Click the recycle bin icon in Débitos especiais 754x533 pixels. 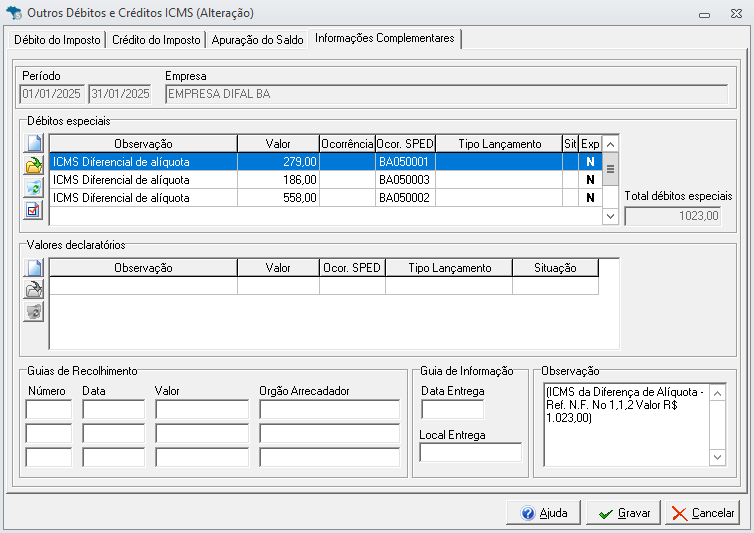[x=34, y=188]
